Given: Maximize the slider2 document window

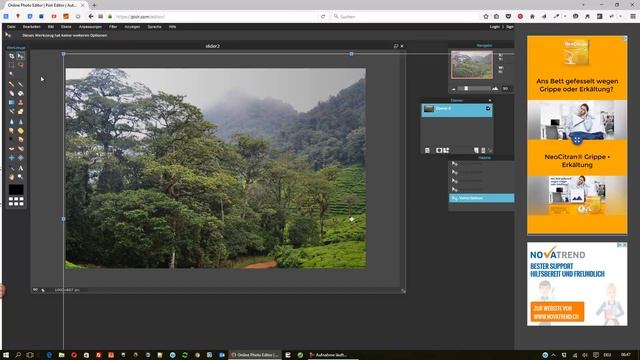Looking at the screenshot, I should pos(396,46).
